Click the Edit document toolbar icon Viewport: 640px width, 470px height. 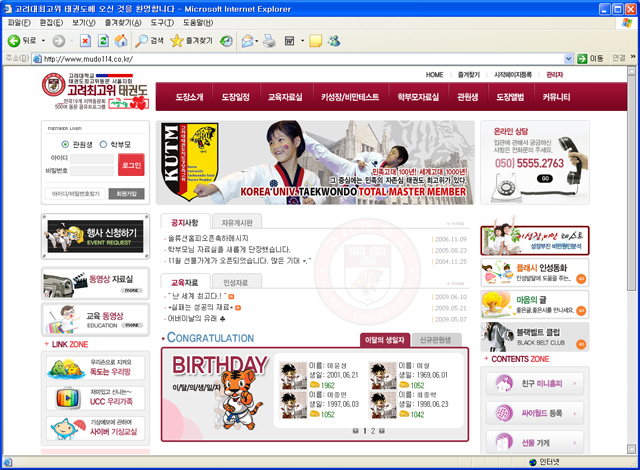click(289, 40)
